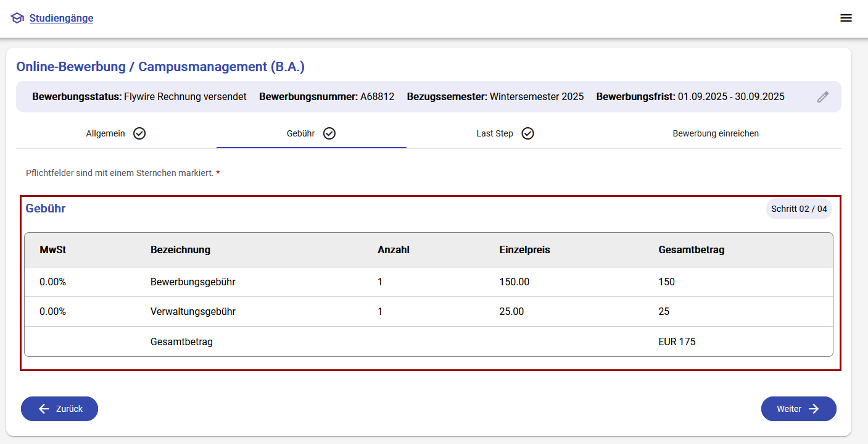Click the Bezeichnung column header

[180, 250]
